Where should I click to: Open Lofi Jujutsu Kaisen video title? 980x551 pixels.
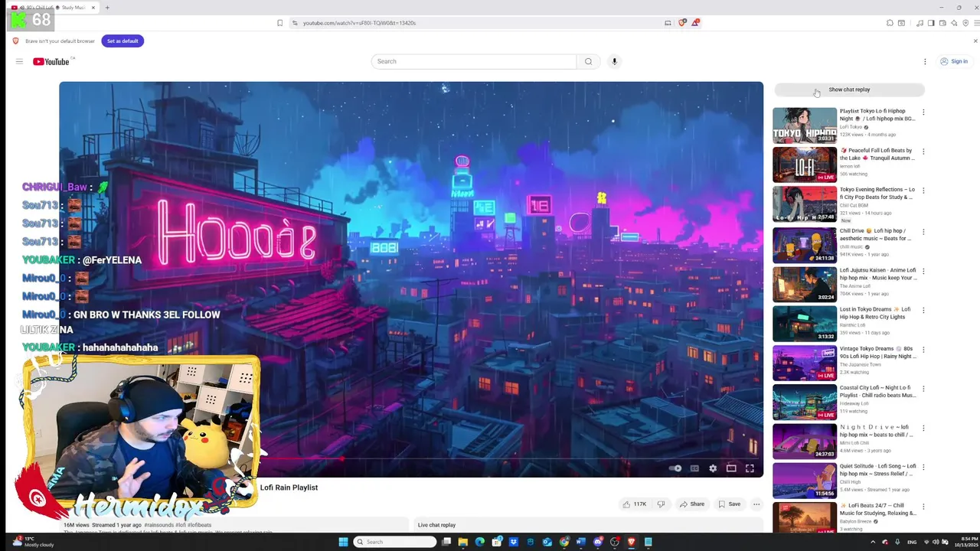[878, 274]
